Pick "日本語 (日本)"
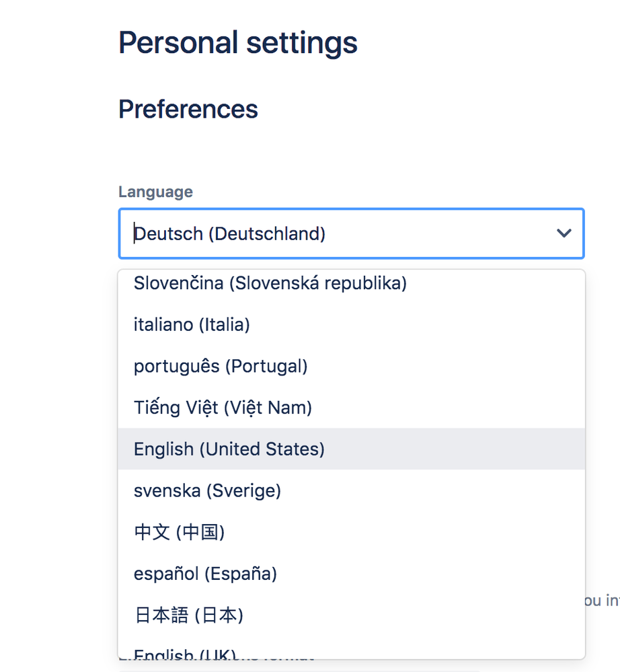This screenshot has width=620, height=672. coord(188,615)
